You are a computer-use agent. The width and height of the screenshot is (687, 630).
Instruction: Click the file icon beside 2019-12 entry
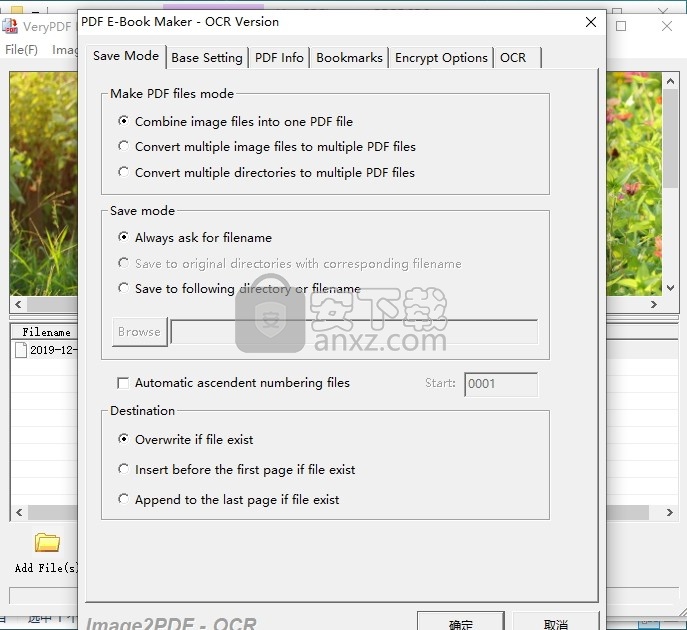point(21,350)
